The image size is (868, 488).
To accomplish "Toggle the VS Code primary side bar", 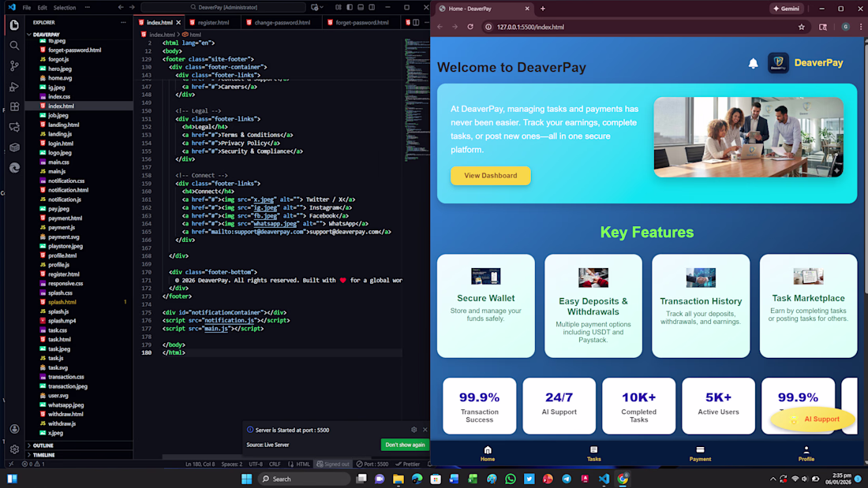I will click(x=350, y=7).
